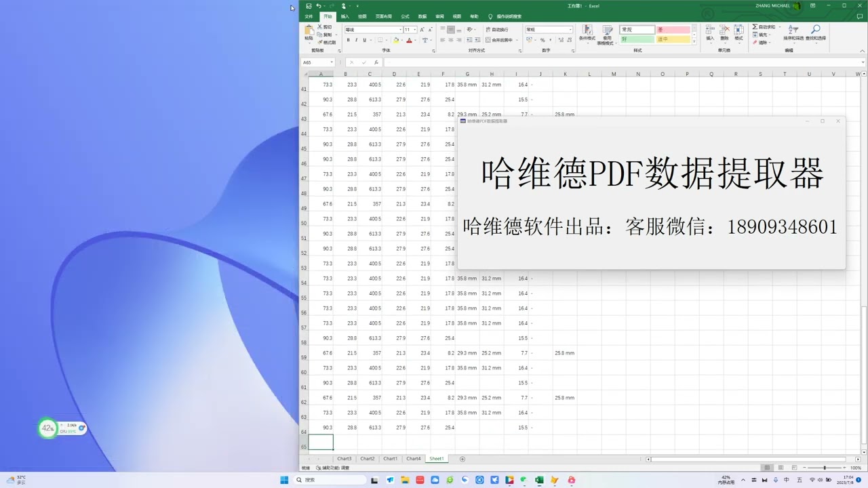The height and width of the screenshot is (488, 868).
Task: Switch to Chart3 sheet tab
Action: pos(344,459)
